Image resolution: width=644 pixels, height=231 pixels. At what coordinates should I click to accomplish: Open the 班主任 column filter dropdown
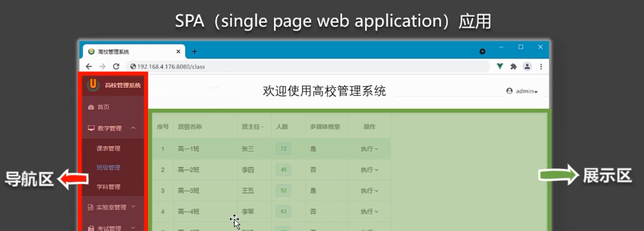[262, 127]
